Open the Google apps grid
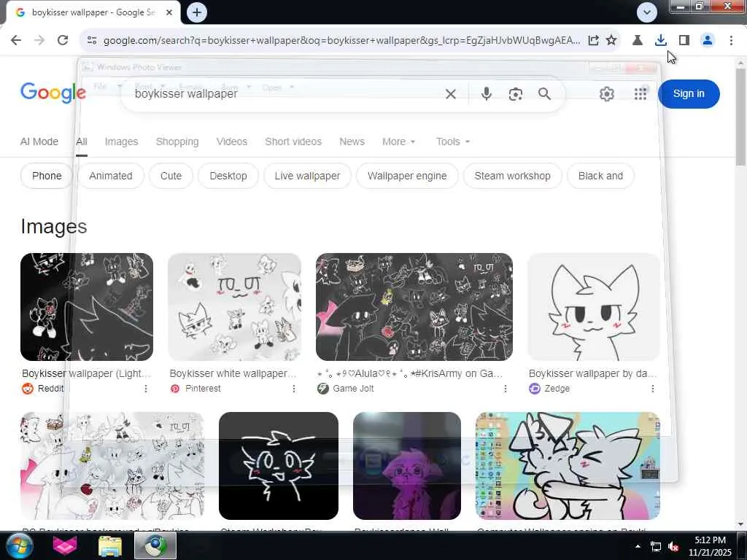Viewport: 747px width, 560px height. 640,94
